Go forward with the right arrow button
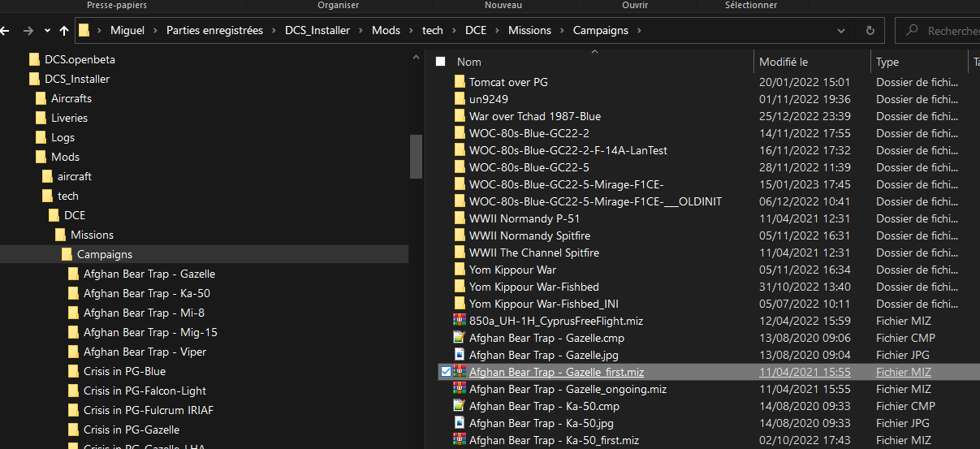 pos(28,31)
